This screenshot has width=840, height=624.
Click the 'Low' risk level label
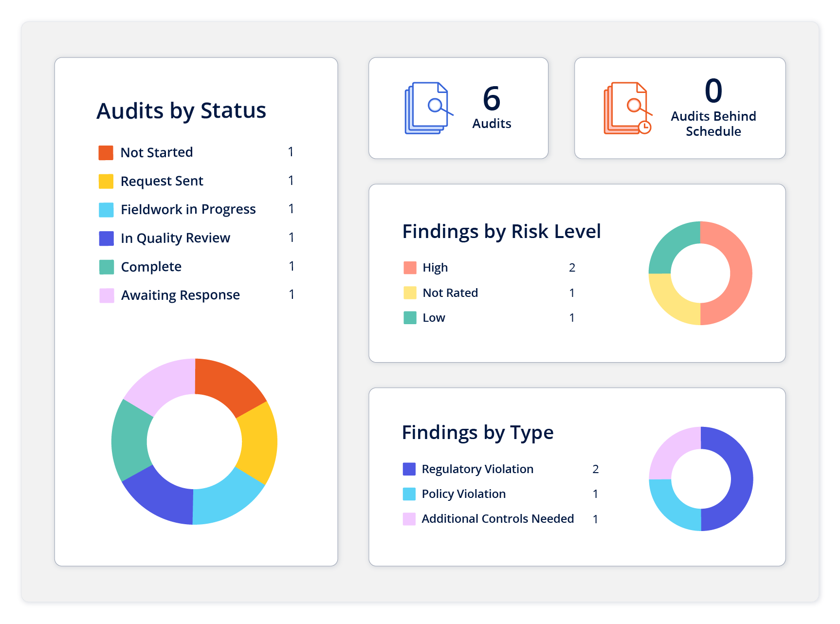click(x=434, y=318)
